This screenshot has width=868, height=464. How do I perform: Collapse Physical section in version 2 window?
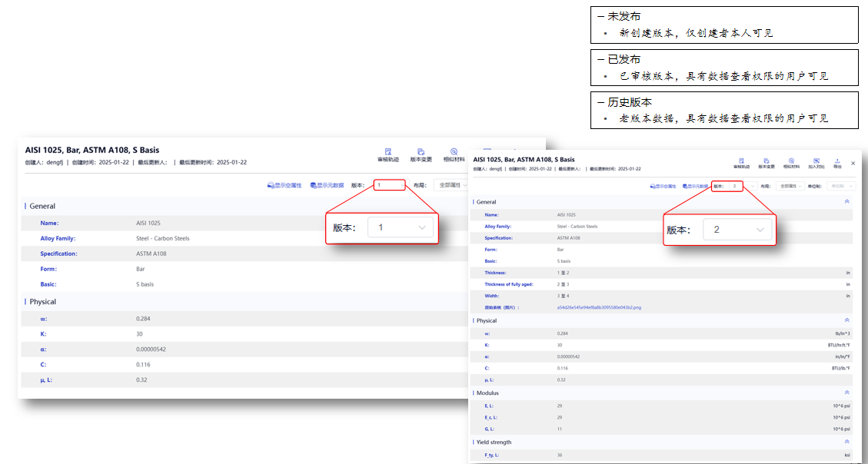(846, 320)
